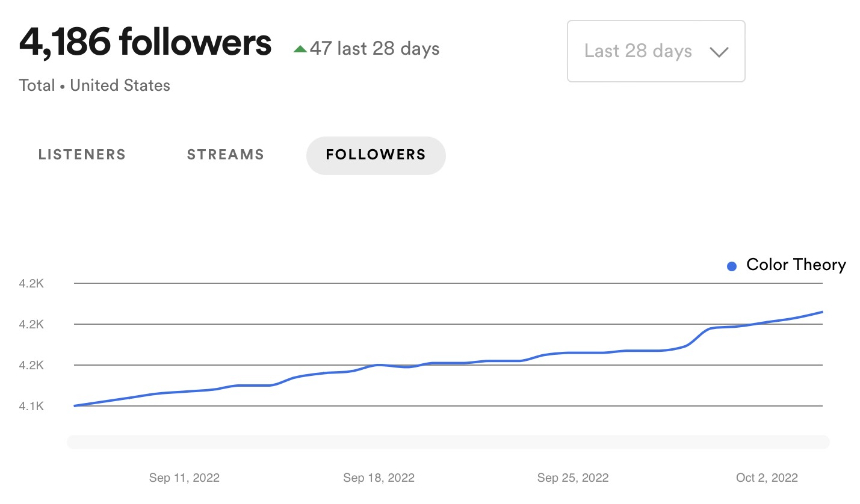
Task: Click the Sep 18, 2022 date label
Action: 379,478
